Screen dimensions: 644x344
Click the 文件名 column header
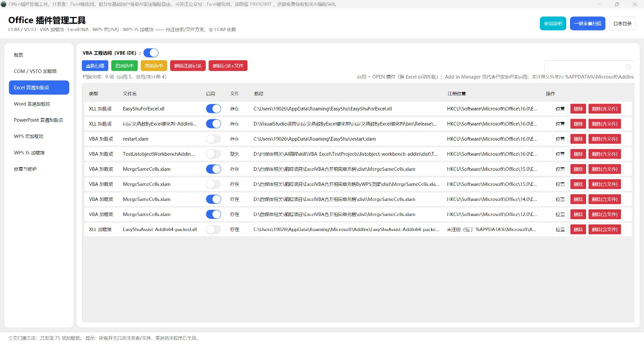coord(130,94)
